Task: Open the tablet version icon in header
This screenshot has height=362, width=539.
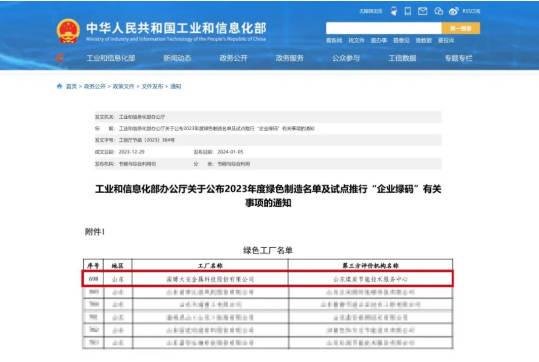Action: 408,11
